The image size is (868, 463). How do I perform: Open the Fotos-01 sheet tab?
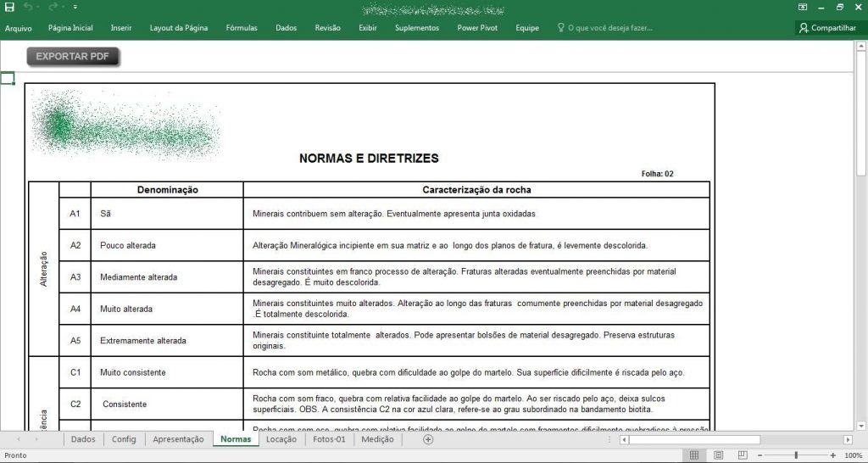coord(329,439)
